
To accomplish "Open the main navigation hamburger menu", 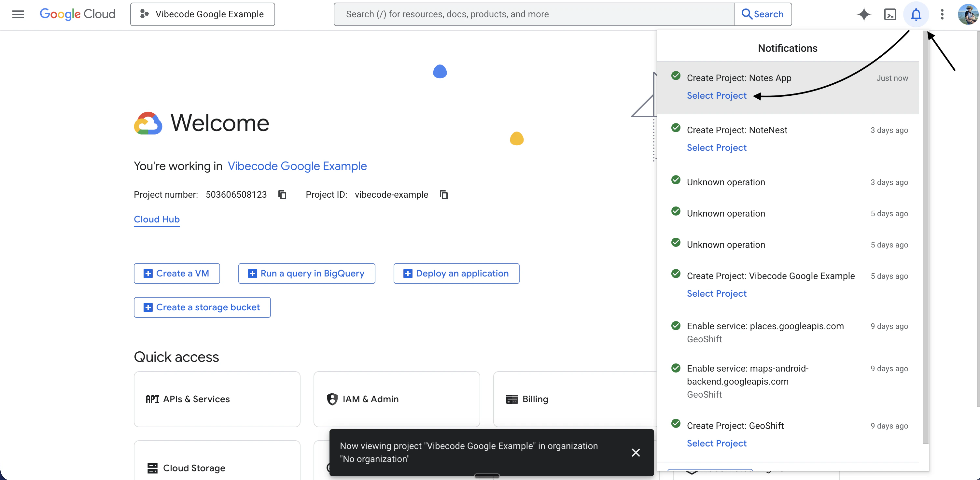I will (x=18, y=14).
